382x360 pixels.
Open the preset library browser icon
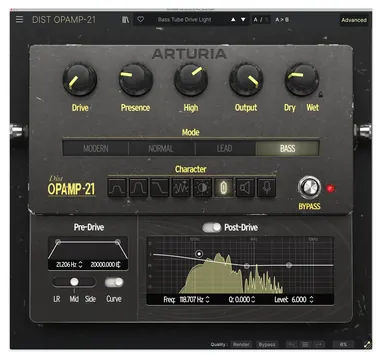125,20
